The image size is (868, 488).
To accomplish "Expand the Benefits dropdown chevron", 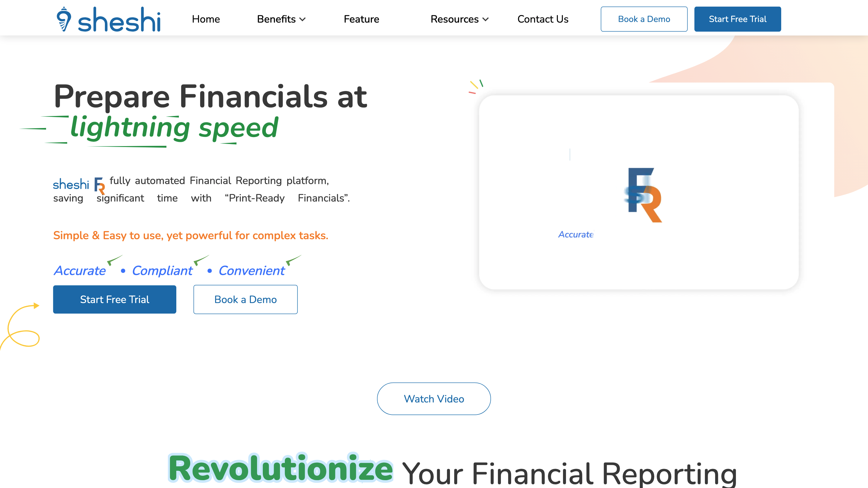I will [303, 20].
